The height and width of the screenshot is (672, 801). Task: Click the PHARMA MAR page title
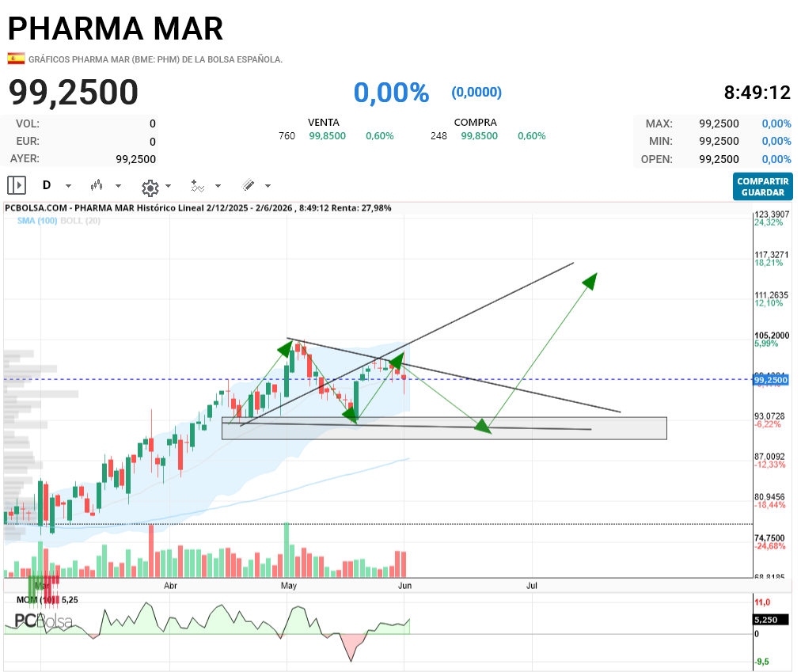click(x=116, y=28)
